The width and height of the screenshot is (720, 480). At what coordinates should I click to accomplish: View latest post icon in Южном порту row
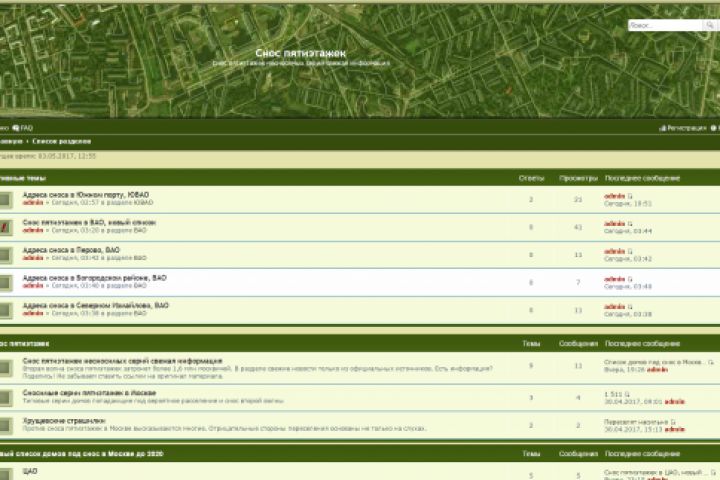[x=630, y=196]
